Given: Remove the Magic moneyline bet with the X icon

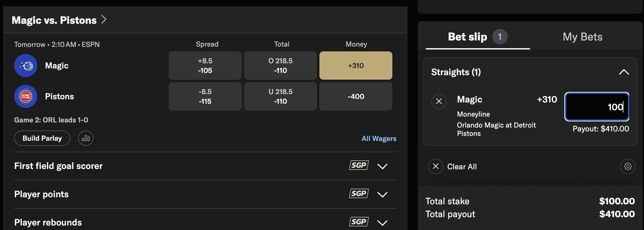Looking at the screenshot, I should click(439, 102).
